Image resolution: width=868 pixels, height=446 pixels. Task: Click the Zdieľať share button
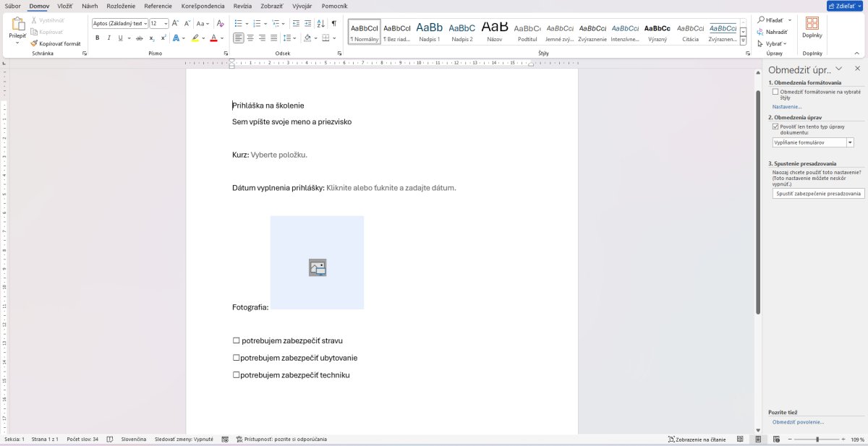tap(846, 6)
